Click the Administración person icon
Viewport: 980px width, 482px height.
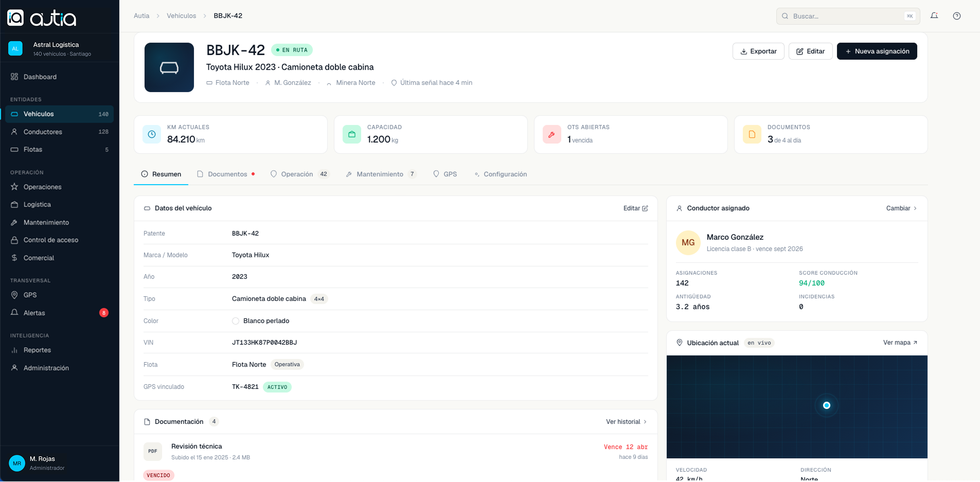coord(14,368)
